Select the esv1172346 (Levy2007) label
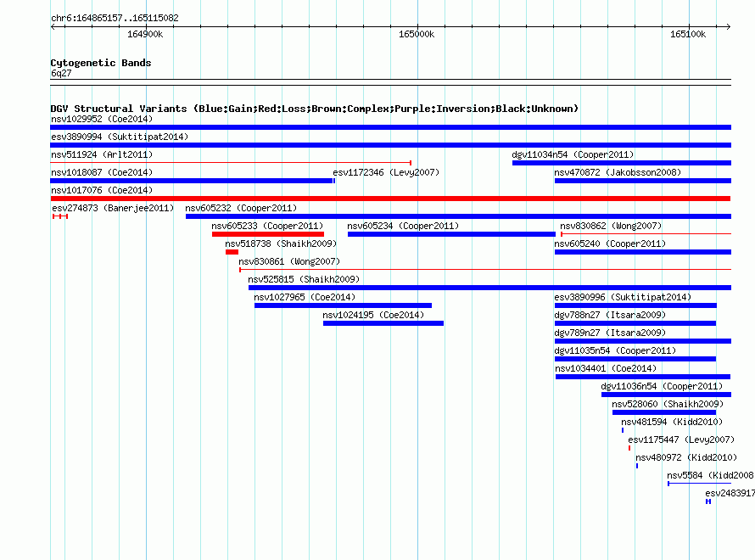The height and width of the screenshot is (560, 755). [x=386, y=172]
